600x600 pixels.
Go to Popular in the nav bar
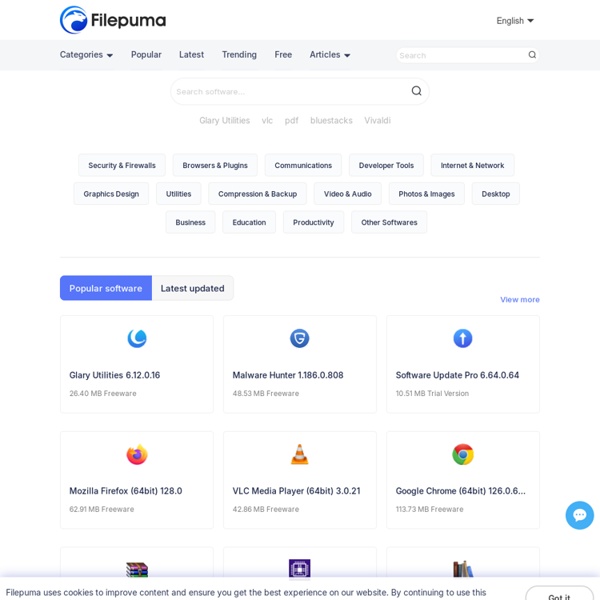146,55
